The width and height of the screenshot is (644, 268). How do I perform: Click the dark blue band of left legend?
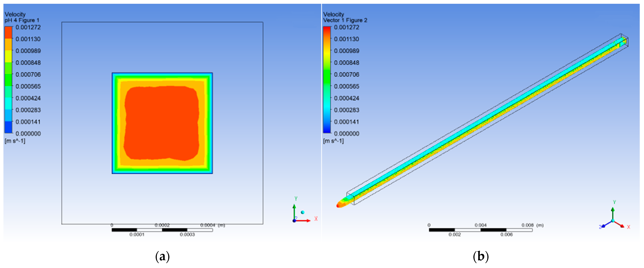click(8, 127)
